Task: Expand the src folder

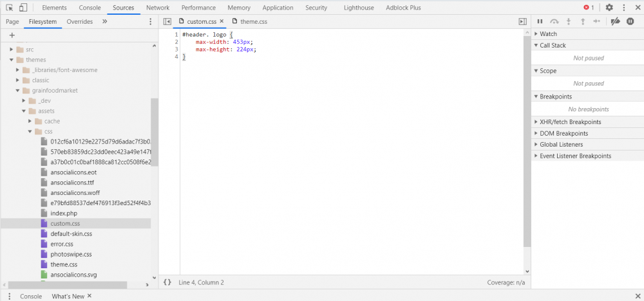Action: pyautogui.click(x=12, y=50)
